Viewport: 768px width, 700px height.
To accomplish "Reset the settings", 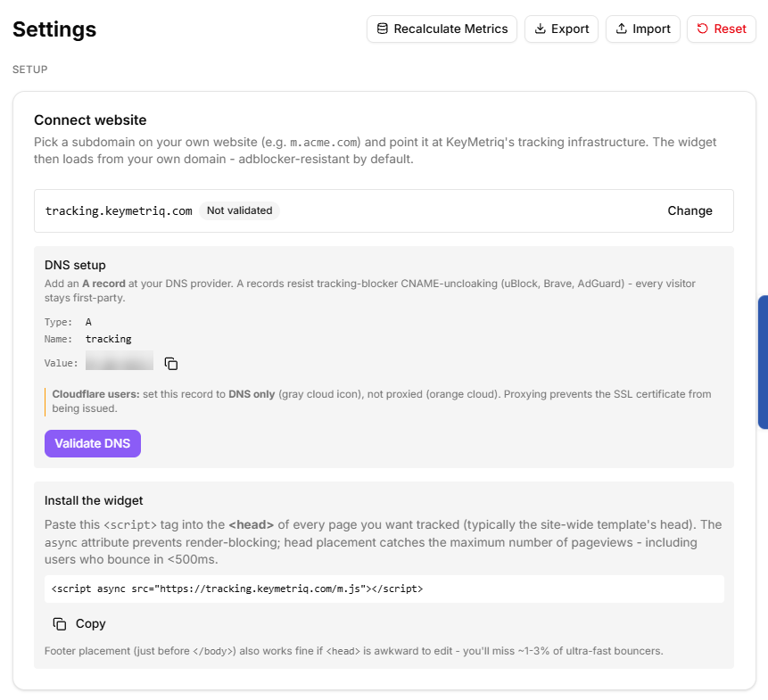I will (722, 29).
